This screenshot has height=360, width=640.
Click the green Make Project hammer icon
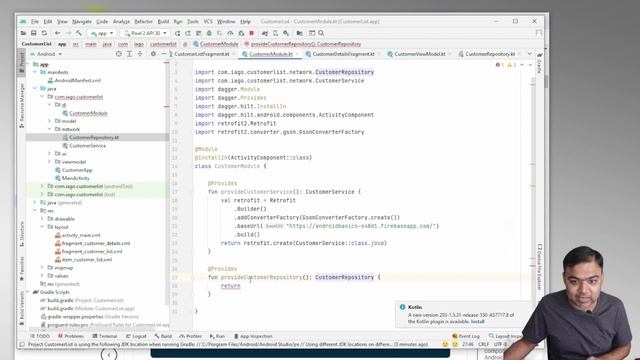(79, 33)
